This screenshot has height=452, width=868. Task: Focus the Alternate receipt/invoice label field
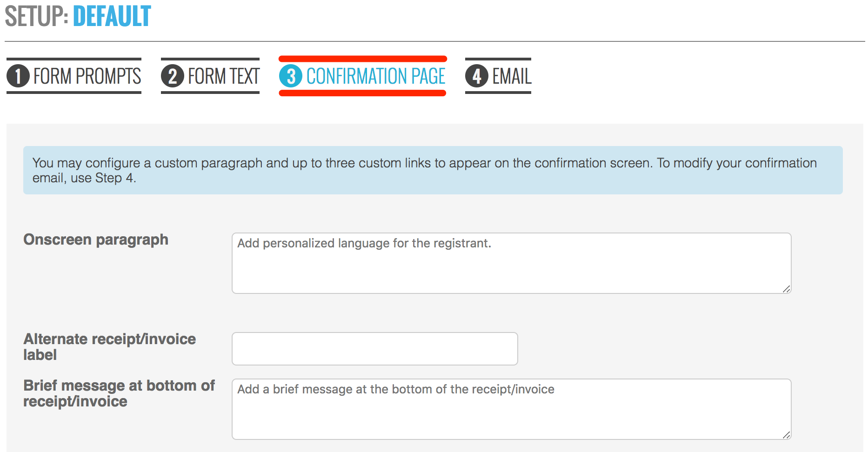[x=375, y=349]
